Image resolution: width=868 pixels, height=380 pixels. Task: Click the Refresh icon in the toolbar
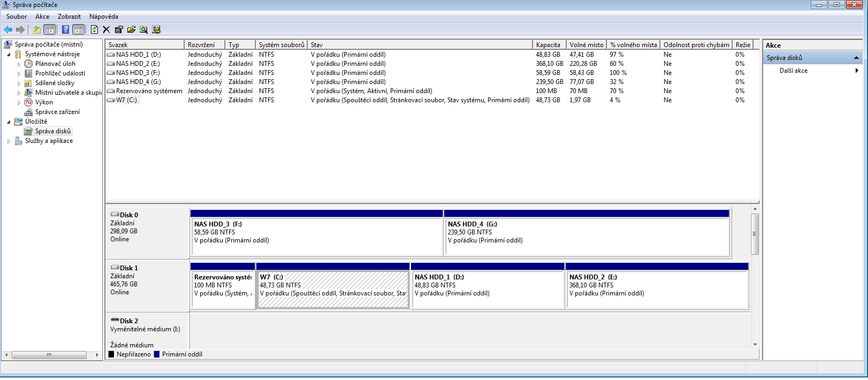(x=94, y=30)
